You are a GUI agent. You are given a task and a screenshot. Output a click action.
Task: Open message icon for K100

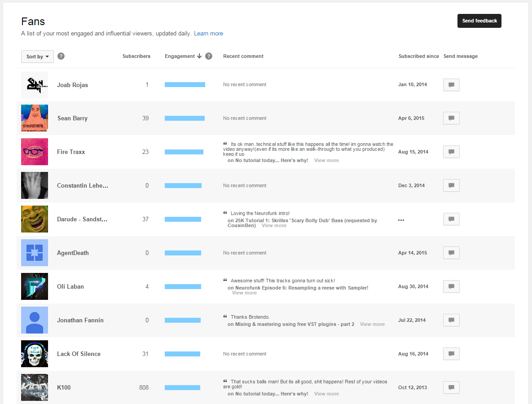451,387
